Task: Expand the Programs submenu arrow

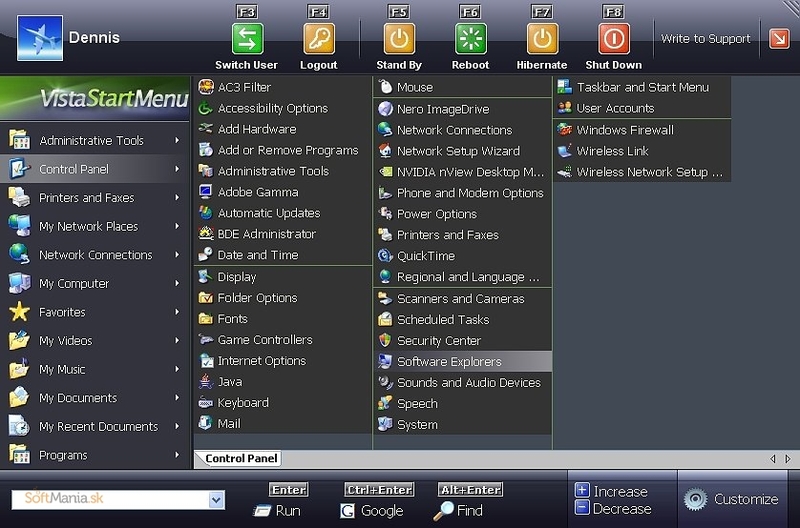Action: tap(177, 455)
